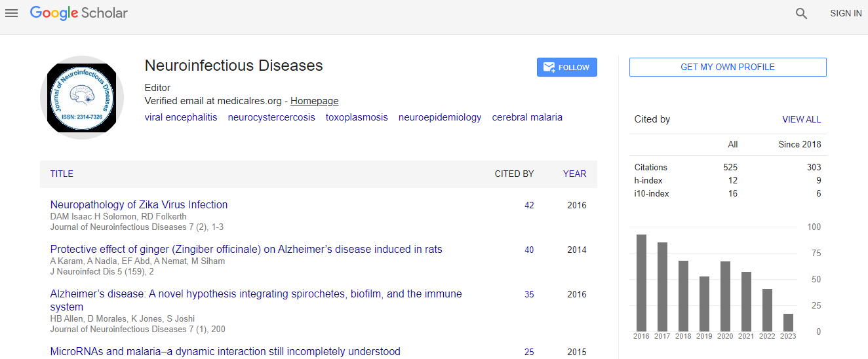
Task: Open the ginger Alzheimer's disease rats article
Action: (x=246, y=249)
